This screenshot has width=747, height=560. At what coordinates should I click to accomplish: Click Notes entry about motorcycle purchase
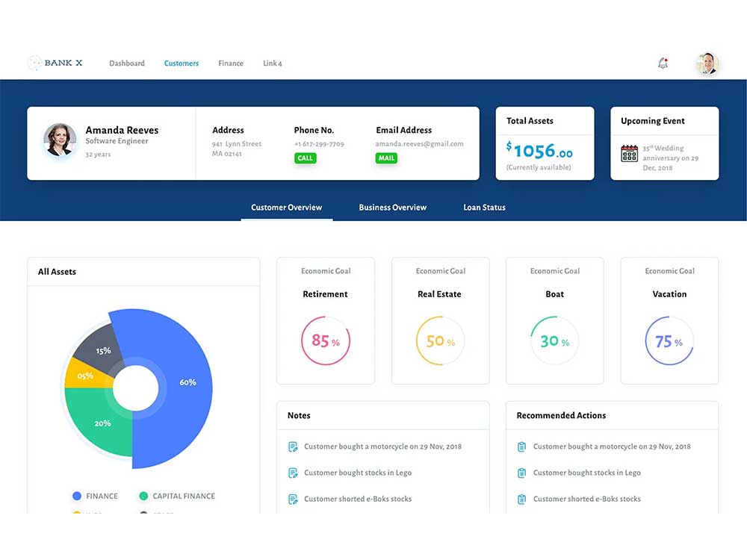[x=382, y=447]
